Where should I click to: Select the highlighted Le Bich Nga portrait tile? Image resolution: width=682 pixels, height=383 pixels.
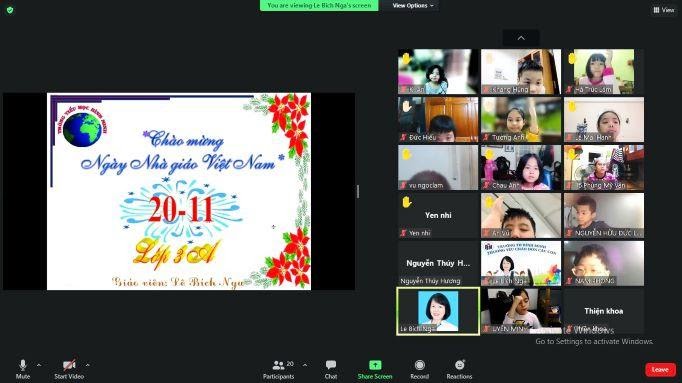(x=438, y=311)
